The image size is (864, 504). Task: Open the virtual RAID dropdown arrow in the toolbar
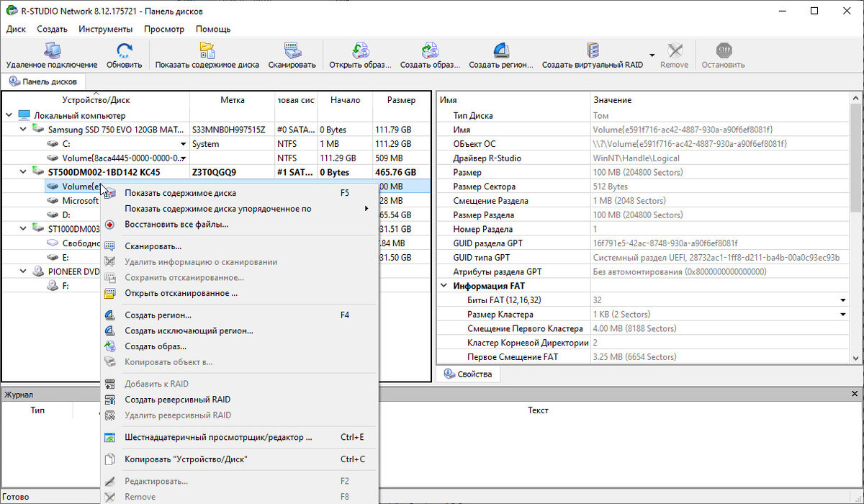pos(652,55)
